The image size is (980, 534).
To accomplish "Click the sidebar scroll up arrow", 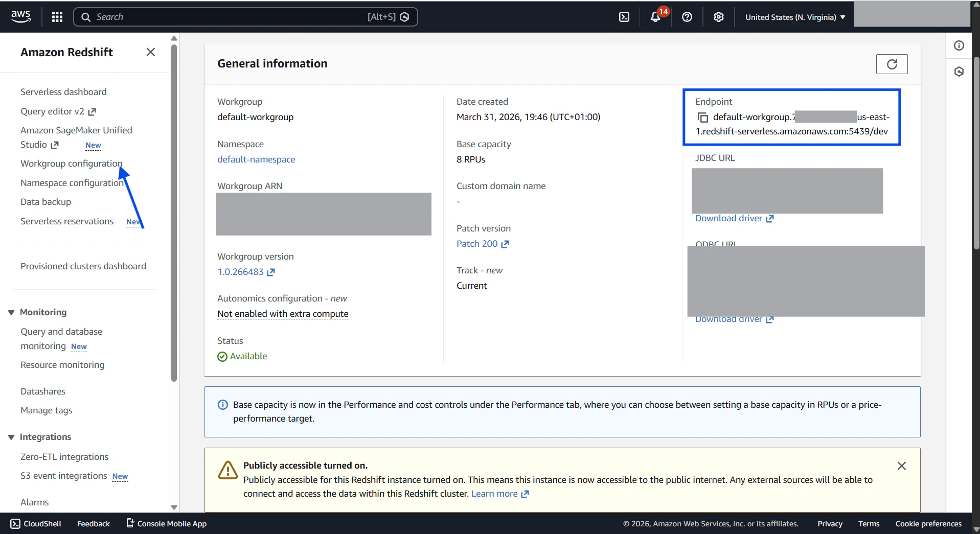I will click(174, 38).
